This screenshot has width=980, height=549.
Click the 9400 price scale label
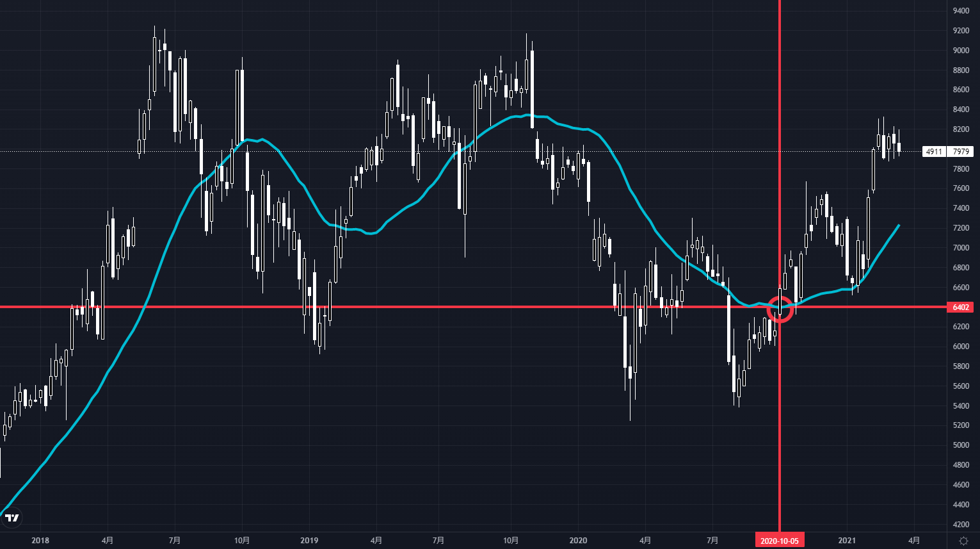[961, 11]
